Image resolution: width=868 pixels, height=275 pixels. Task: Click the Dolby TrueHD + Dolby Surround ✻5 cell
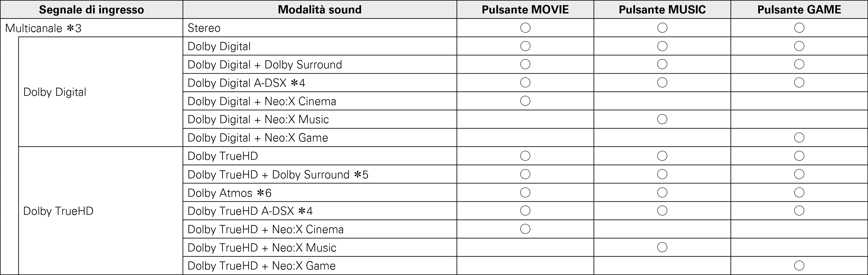278,175
